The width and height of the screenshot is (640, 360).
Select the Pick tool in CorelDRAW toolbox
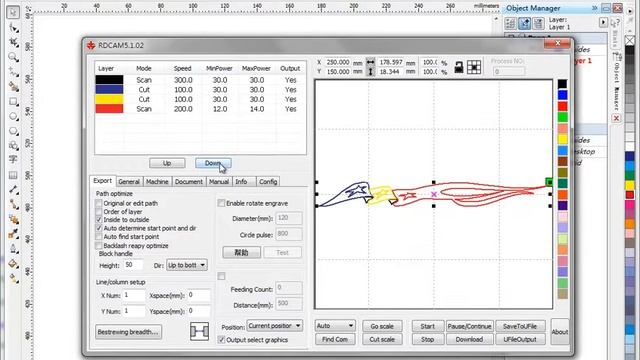[x=13, y=12]
